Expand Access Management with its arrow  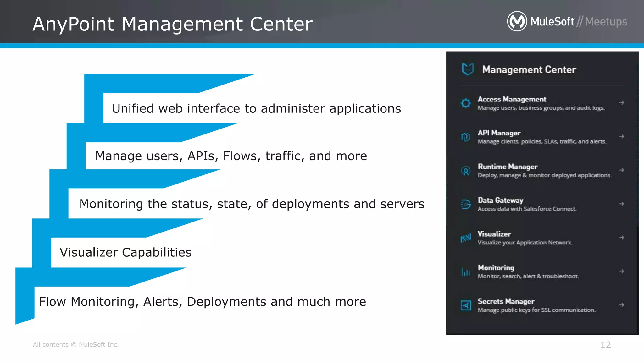point(621,103)
